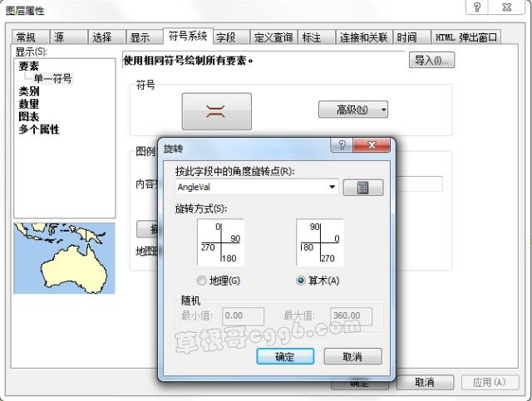Click Cancel (取消) in Rotate dialog
The width and height of the screenshot is (532, 401).
352,356
